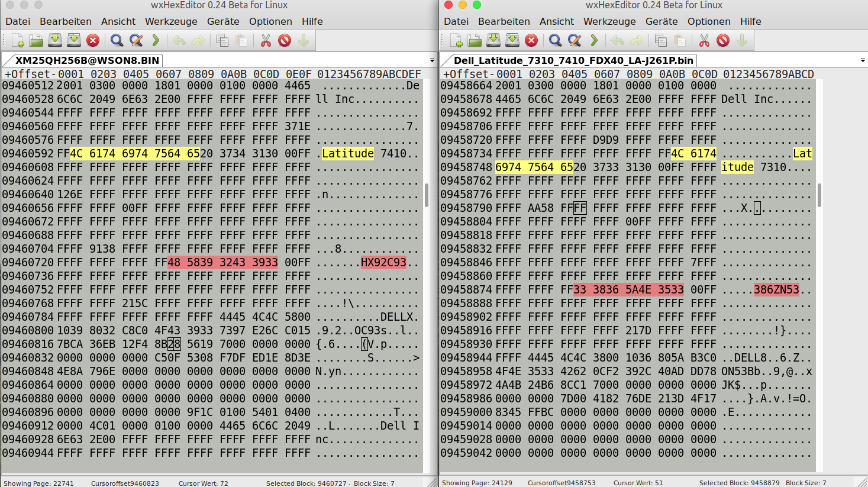Click Paste icon in left window toolbar
This screenshot has height=487, width=868.
(x=241, y=40)
